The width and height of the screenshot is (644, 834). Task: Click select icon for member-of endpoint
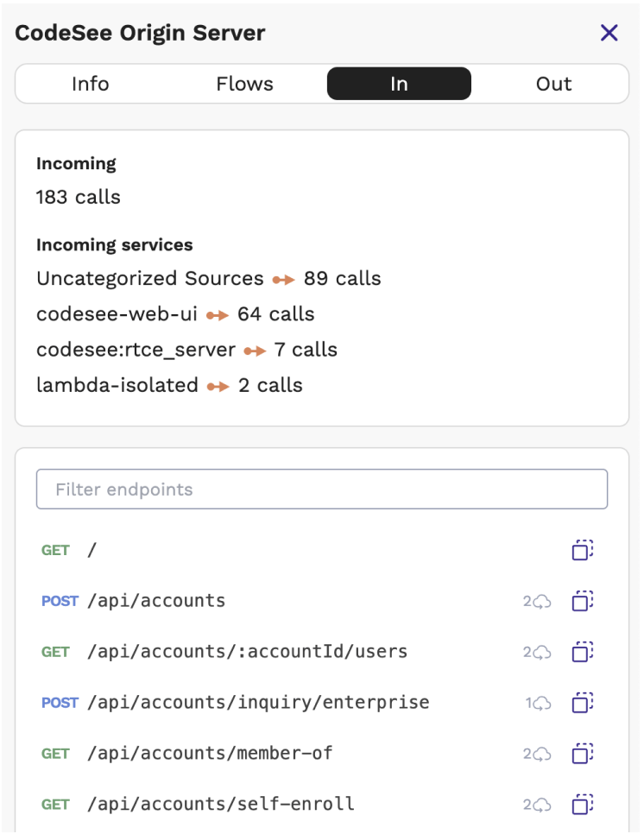[x=583, y=754]
